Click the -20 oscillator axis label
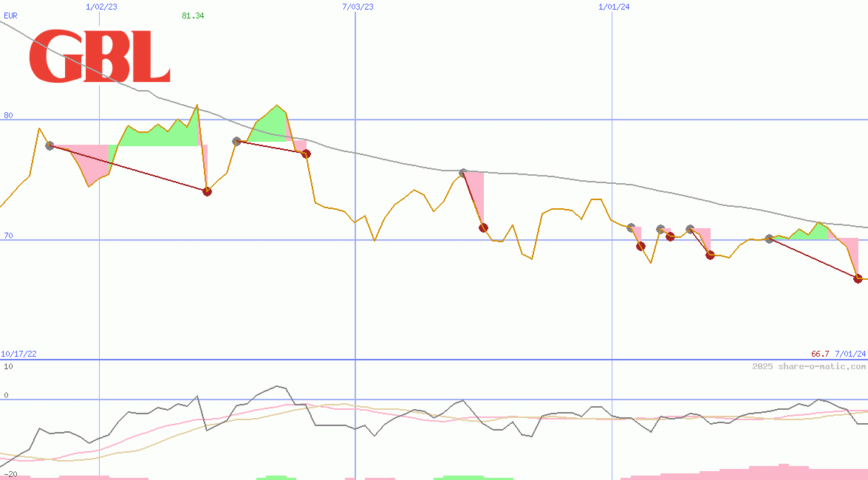This screenshot has height=480, width=868. click(9, 473)
